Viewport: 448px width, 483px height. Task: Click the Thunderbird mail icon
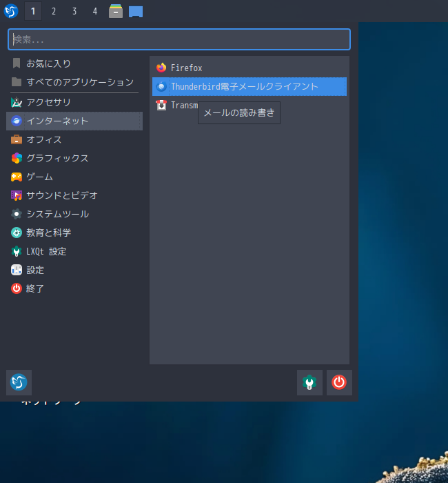coord(161,86)
